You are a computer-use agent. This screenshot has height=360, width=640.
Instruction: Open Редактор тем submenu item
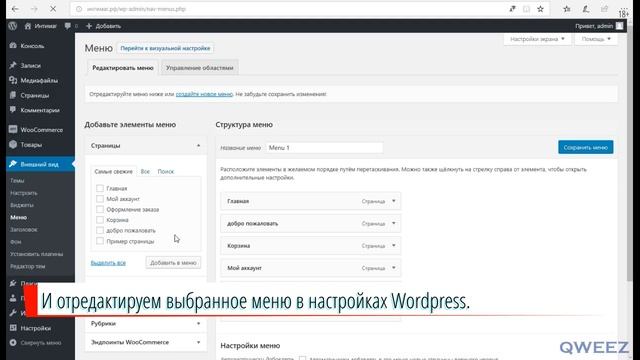click(28, 266)
